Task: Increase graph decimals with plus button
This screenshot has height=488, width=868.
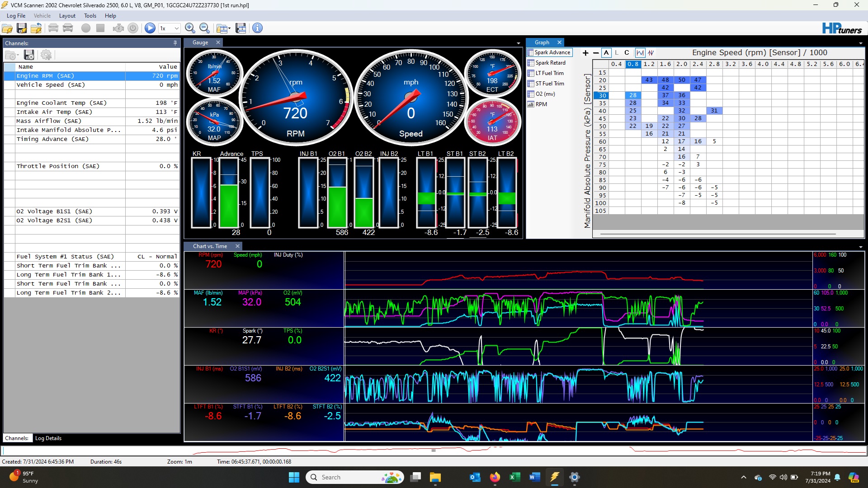Action: click(x=585, y=53)
